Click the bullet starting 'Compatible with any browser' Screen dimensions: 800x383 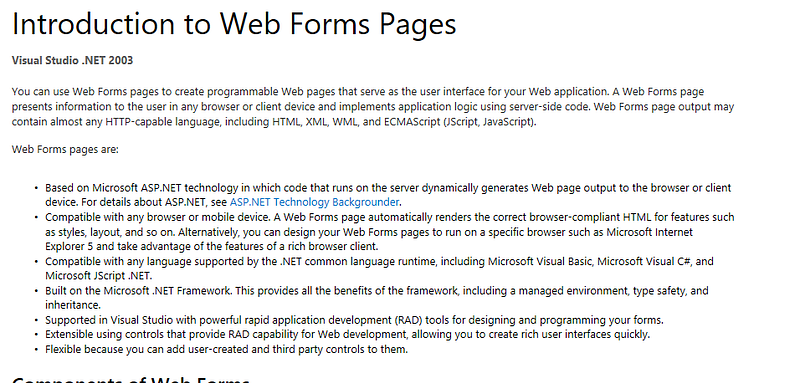389,232
